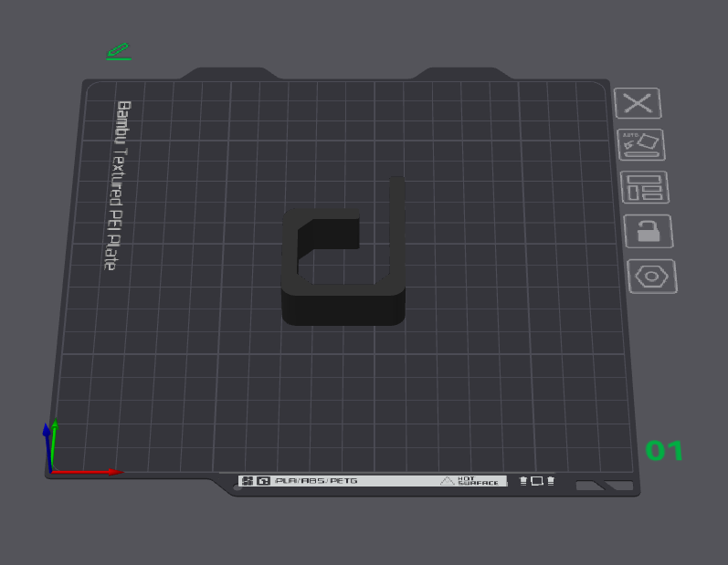Image resolution: width=728 pixels, height=565 pixels.
Task: Toggle the plate lock icon
Action: 649,231
